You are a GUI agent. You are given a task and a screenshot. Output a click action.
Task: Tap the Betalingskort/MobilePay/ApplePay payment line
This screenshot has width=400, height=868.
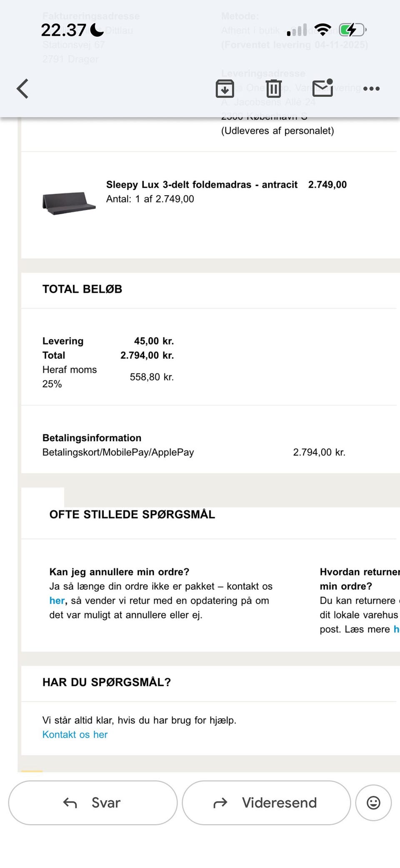coord(118,452)
